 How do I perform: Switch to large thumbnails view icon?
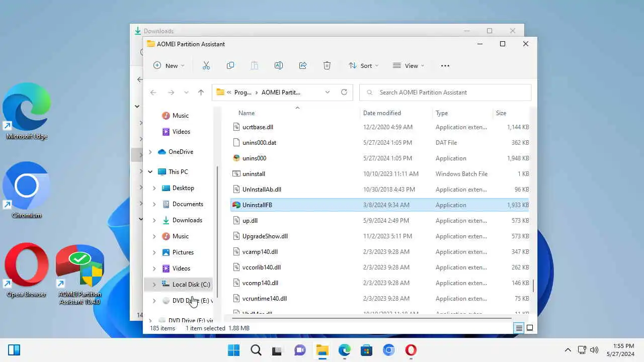click(x=530, y=328)
